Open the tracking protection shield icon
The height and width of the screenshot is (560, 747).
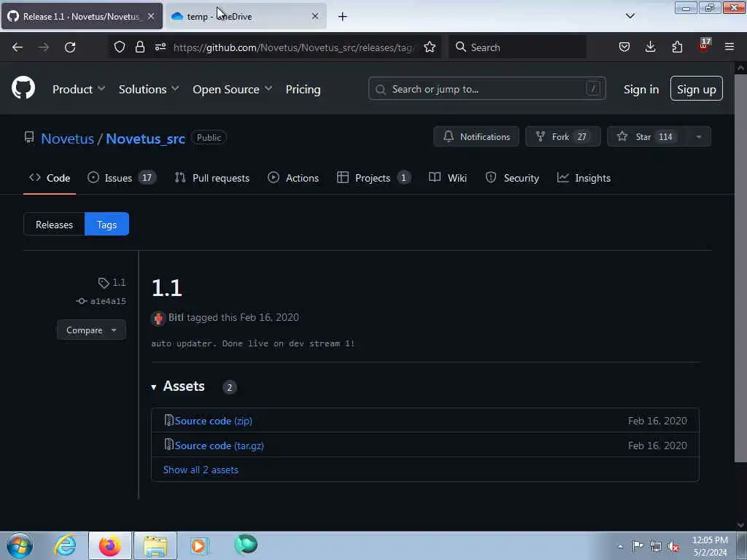120,47
